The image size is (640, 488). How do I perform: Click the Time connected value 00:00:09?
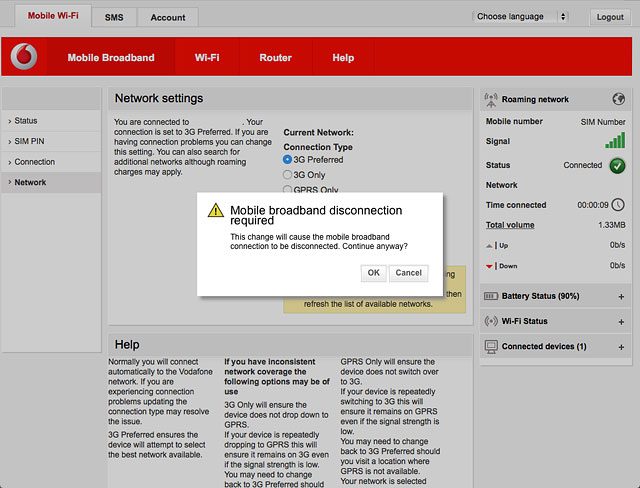click(593, 205)
